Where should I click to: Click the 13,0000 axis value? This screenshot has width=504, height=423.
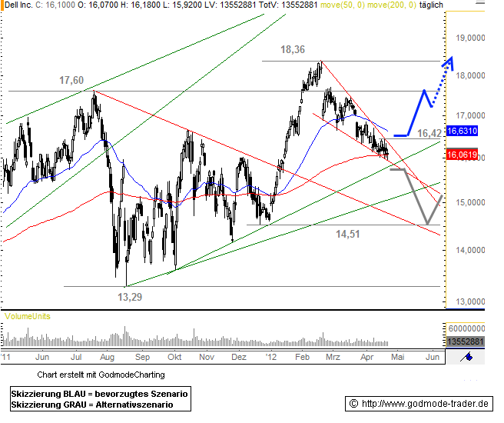[470, 301]
